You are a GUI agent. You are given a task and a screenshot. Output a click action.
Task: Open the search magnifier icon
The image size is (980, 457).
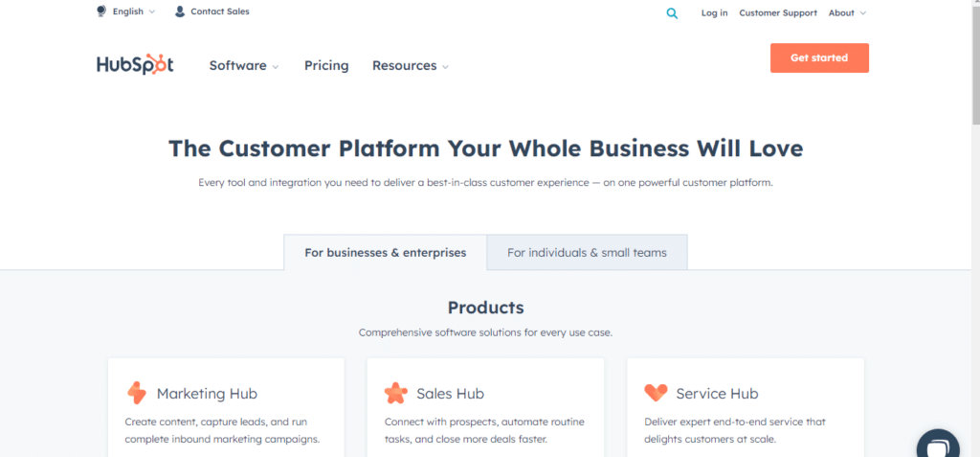672,13
